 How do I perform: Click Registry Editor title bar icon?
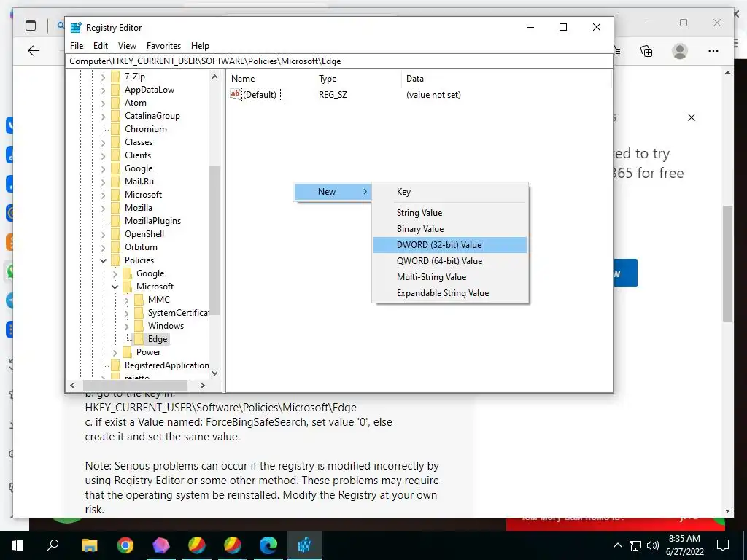point(76,28)
